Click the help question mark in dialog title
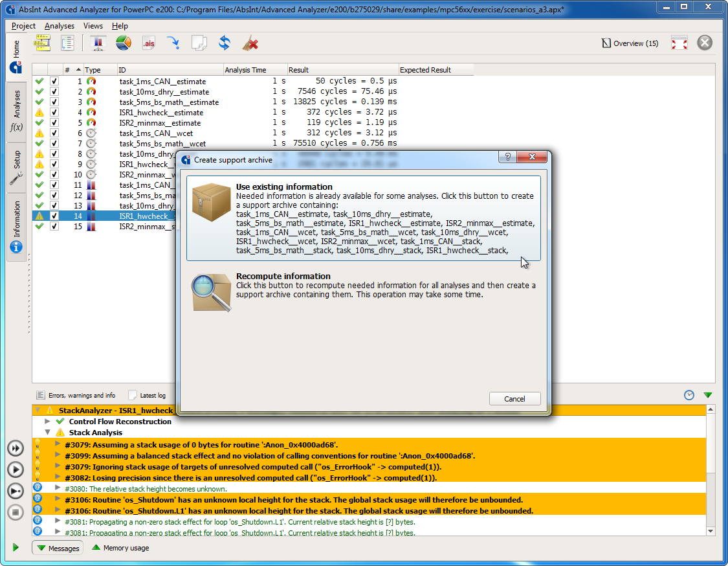 coord(507,157)
